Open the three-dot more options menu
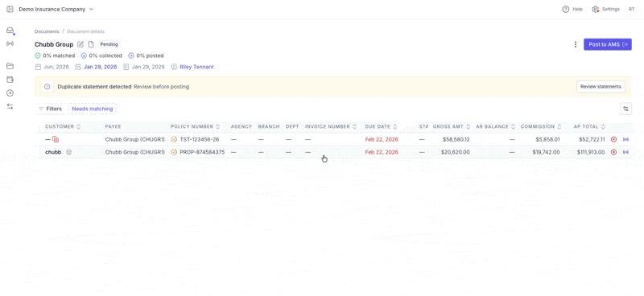This screenshot has width=644, height=296. [576, 44]
